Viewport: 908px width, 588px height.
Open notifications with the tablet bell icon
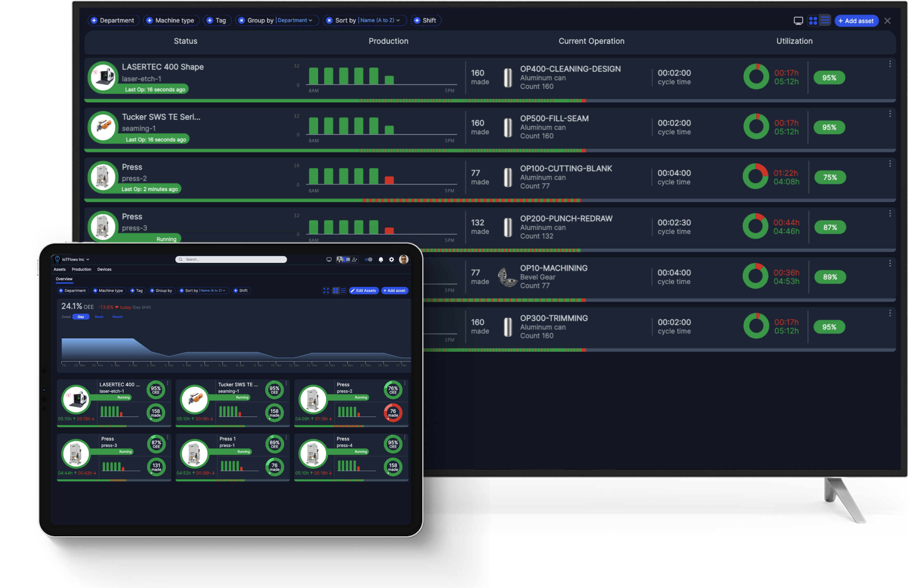click(381, 260)
